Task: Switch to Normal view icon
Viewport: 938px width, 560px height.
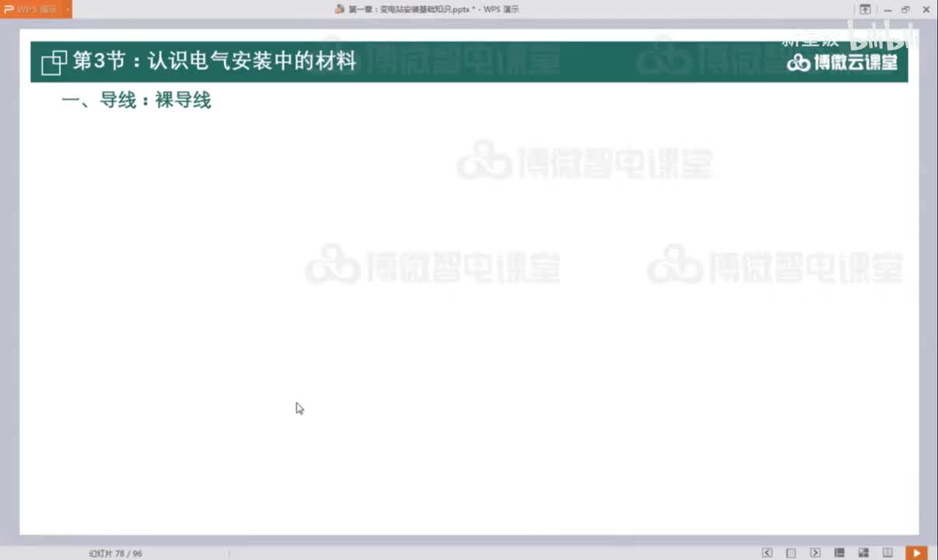Action: point(839,553)
